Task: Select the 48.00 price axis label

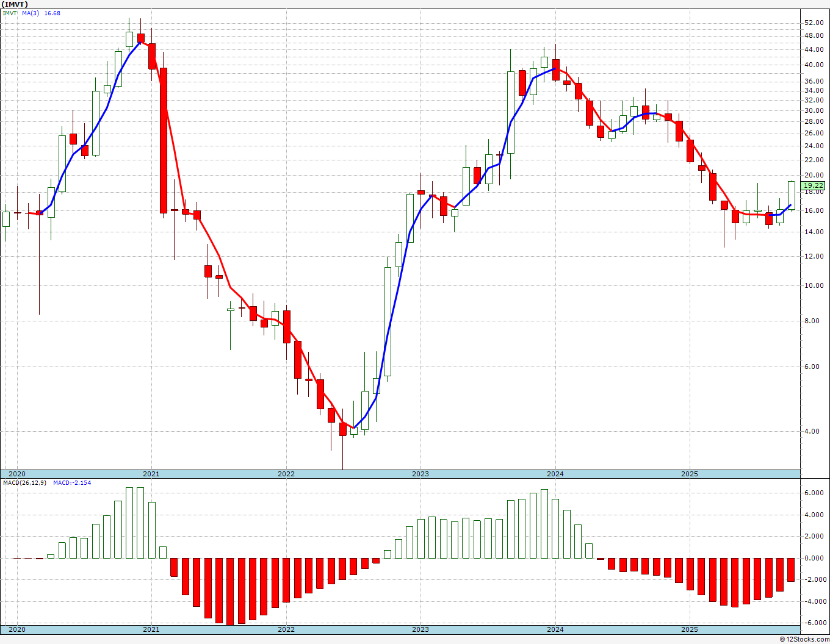Action: click(814, 35)
